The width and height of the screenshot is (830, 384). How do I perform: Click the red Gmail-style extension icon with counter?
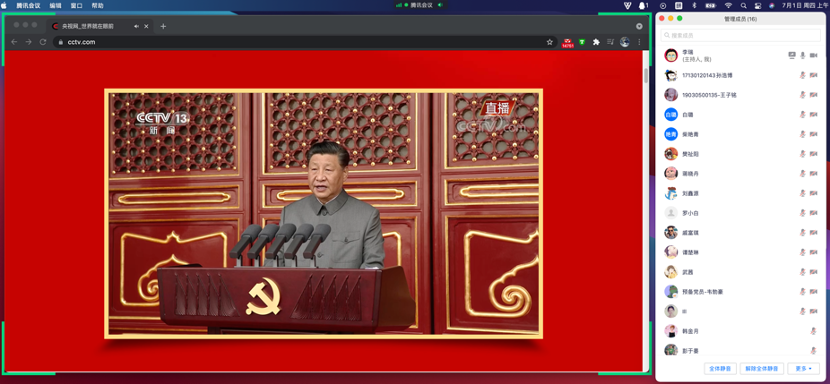coord(567,42)
